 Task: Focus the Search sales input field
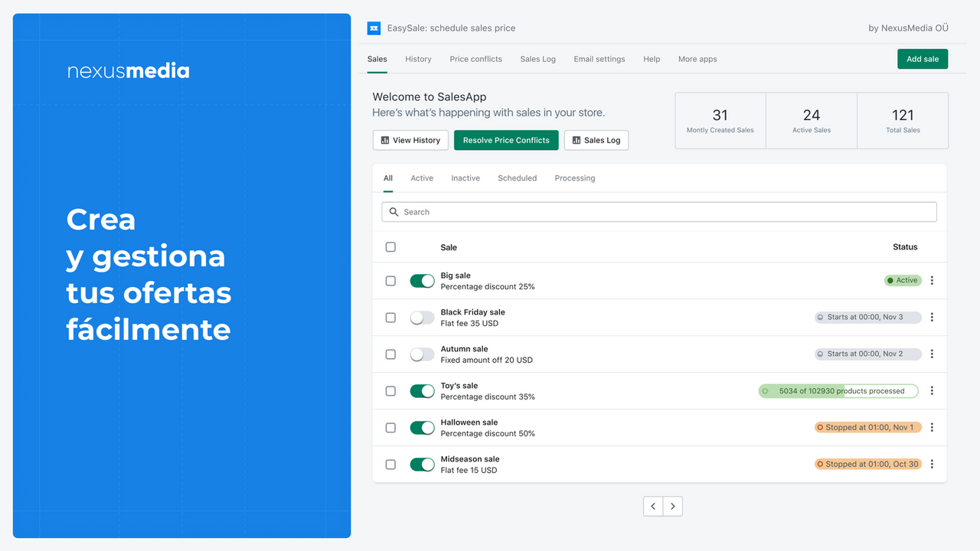click(x=659, y=212)
